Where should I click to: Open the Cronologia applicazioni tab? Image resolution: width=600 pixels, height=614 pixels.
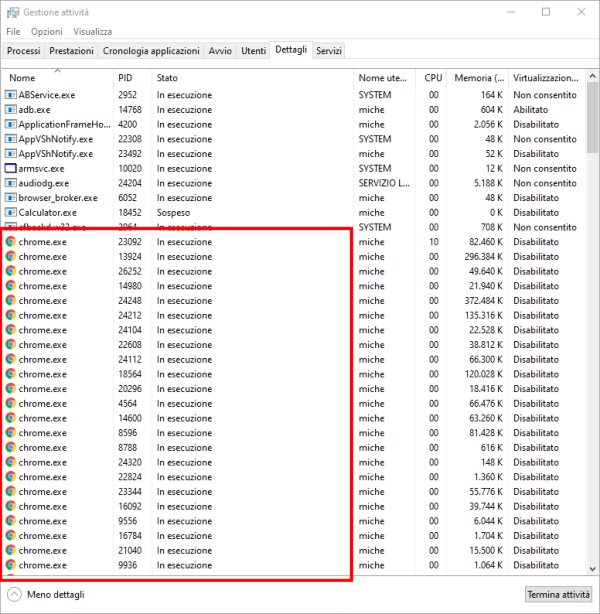(x=151, y=51)
